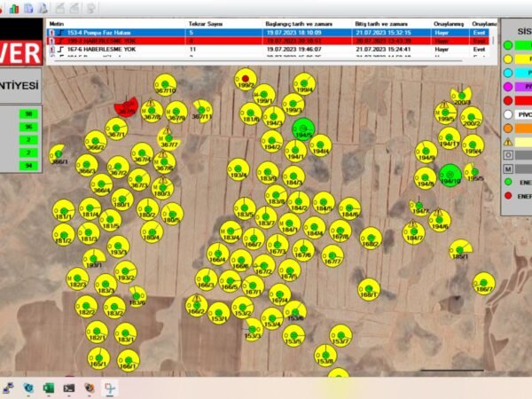Viewport: 532px width, 399px height.
Task: Select the pivot marker 366/1
Action: (x=59, y=155)
